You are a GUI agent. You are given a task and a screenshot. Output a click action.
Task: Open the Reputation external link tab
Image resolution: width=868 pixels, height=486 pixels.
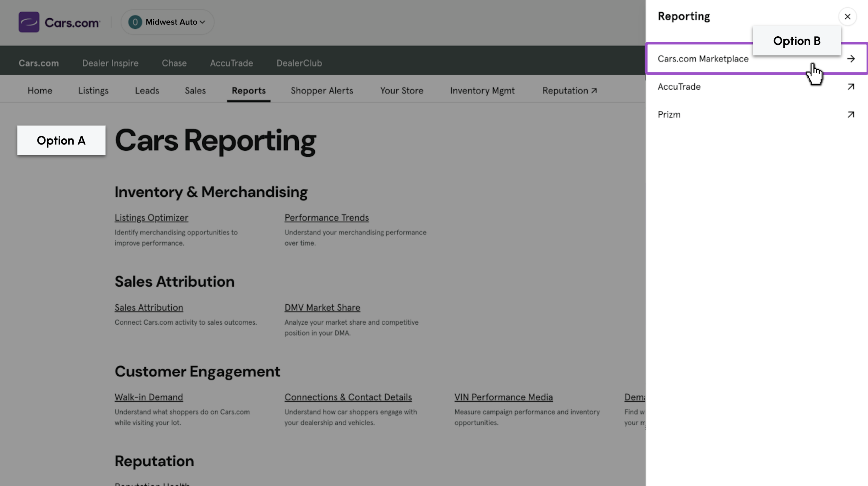click(570, 91)
